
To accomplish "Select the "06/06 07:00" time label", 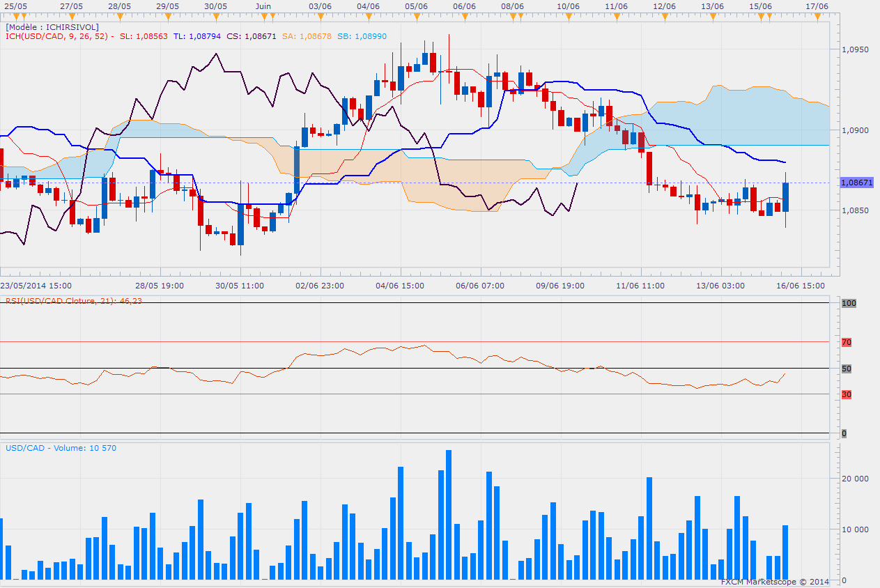I will coord(480,286).
